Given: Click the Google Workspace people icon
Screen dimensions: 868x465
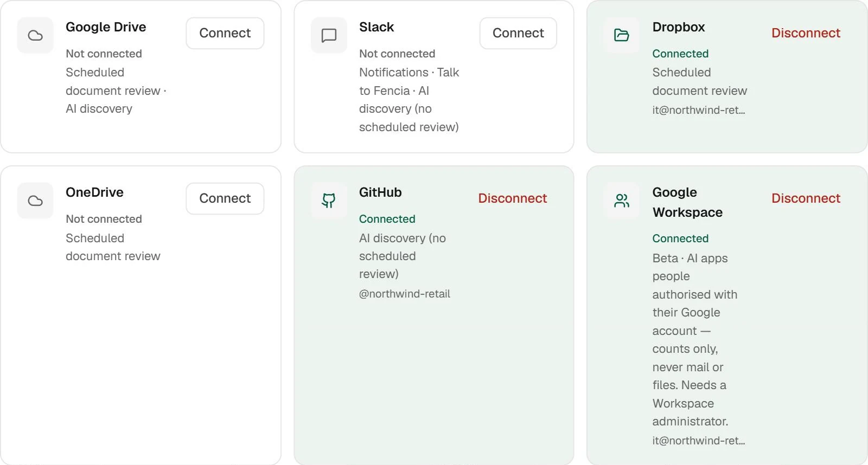Looking at the screenshot, I should (x=622, y=201).
